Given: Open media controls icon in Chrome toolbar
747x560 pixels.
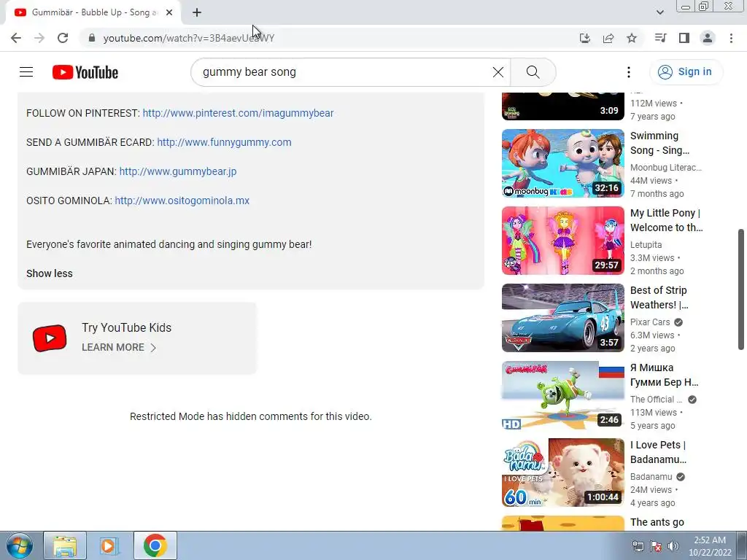Looking at the screenshot, I should pos(660,38).
